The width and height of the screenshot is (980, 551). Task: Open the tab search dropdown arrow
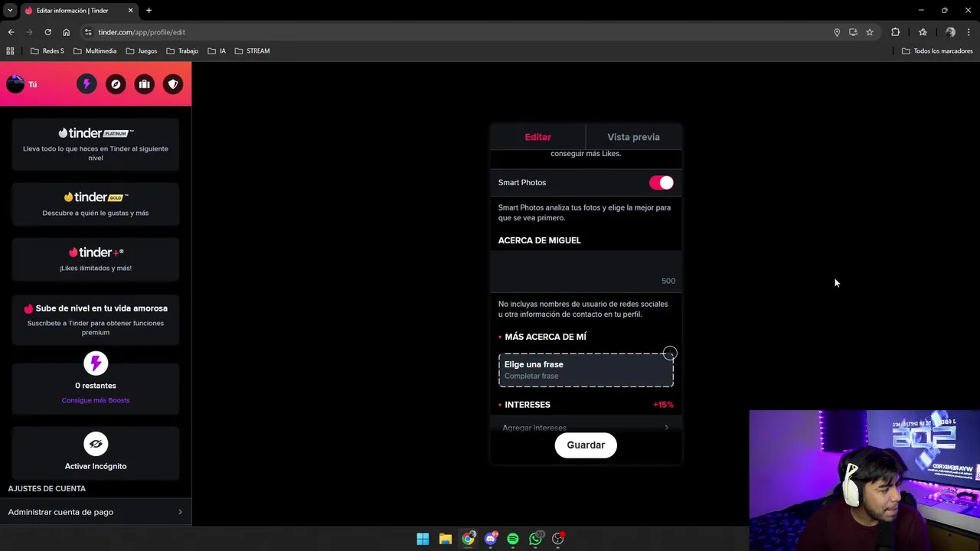pyautogui.click(x=10, y=11)
